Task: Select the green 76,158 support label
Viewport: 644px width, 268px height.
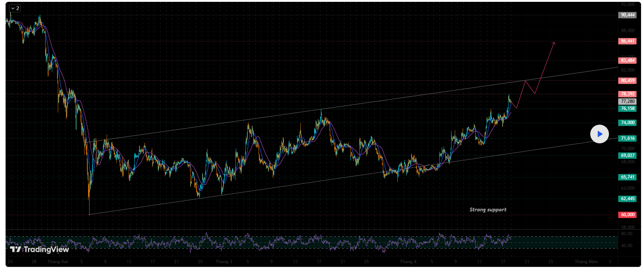Action: 627,109
